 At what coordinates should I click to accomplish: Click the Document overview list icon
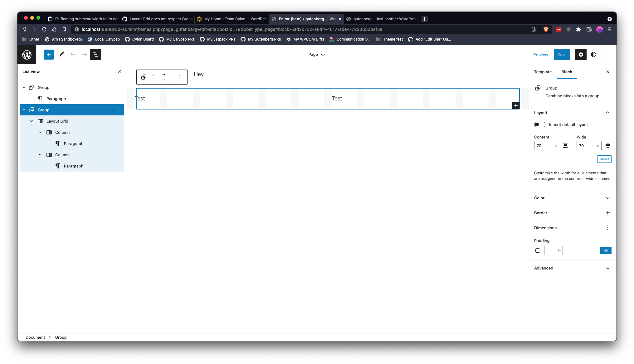95,55
